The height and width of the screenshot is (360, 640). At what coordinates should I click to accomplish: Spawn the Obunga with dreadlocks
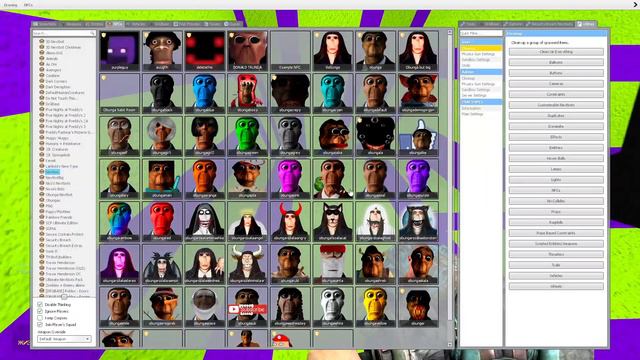pos(290,307)
